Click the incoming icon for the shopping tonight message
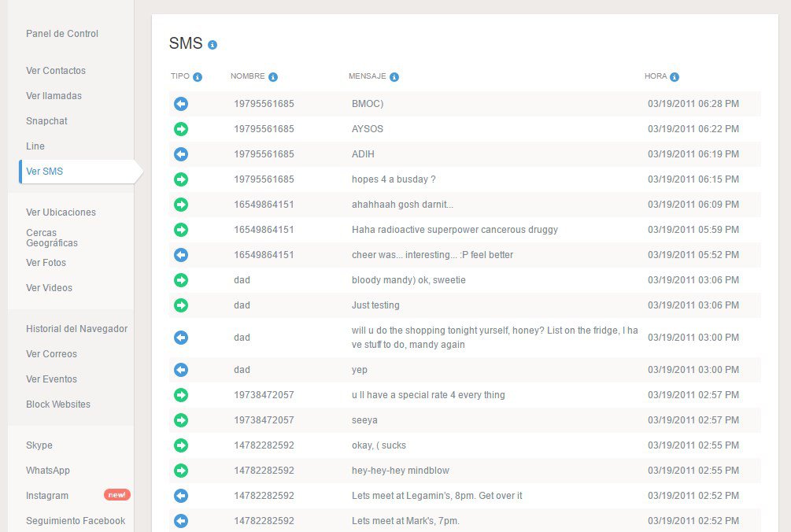The width and height of the screenshot is (791, 532). [x=181, y=338]
